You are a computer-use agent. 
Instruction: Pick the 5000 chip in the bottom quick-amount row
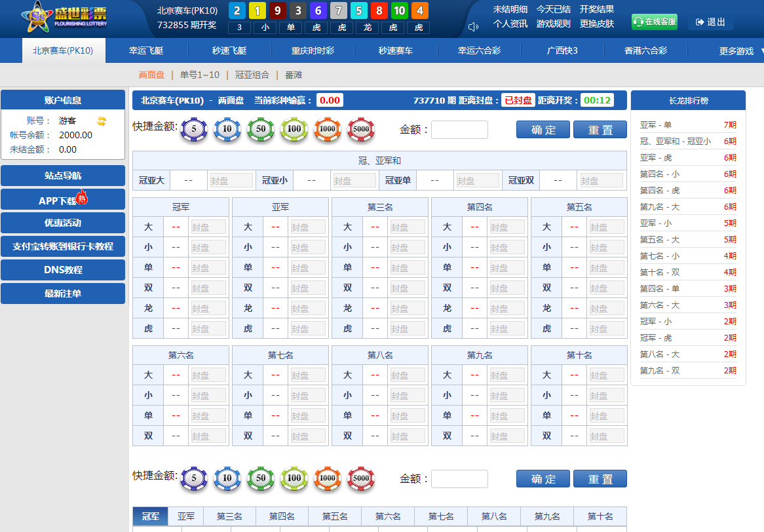click(x=361, y=478)
